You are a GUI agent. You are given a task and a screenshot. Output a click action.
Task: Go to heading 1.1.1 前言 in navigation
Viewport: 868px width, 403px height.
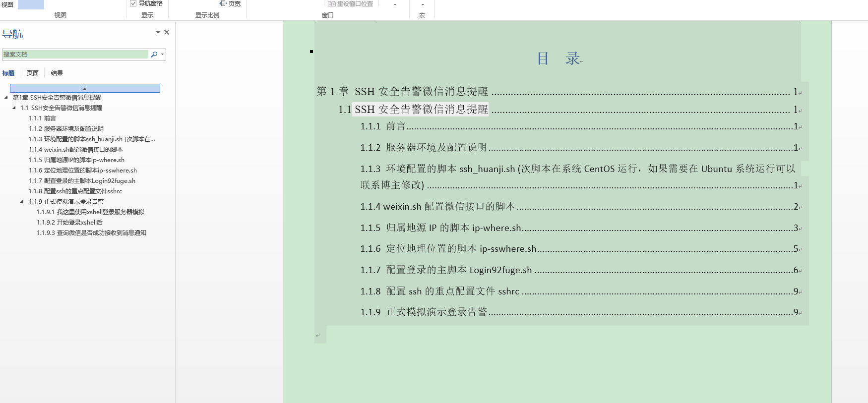click(42, 118)
